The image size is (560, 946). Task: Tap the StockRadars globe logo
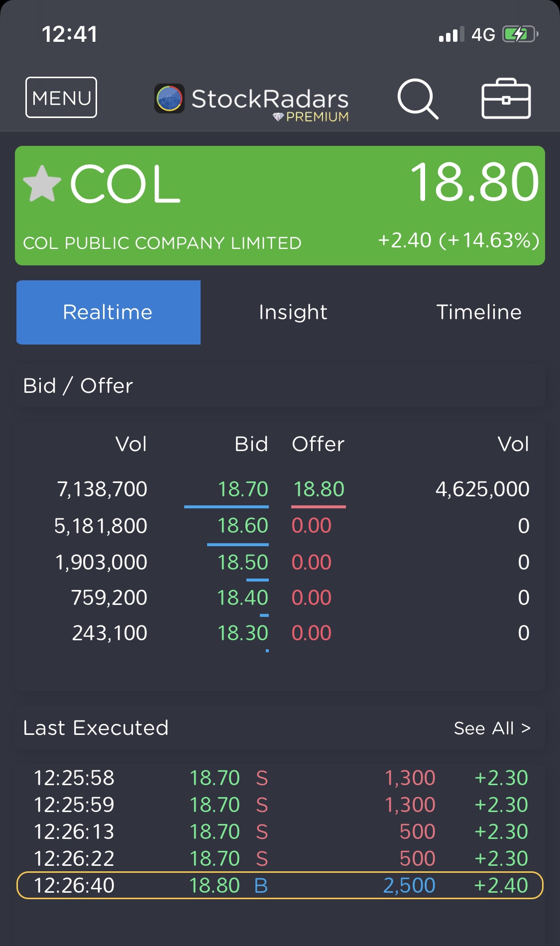point(169,98)
